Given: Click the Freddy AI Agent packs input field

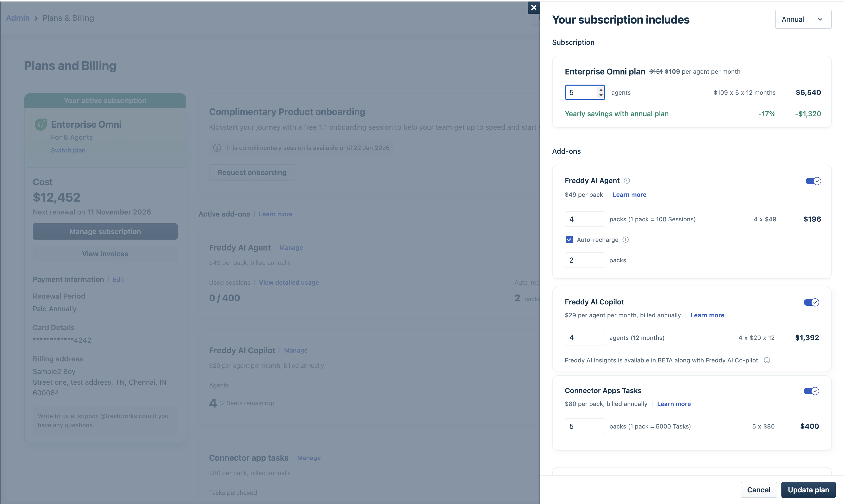Looking at the screenshot, I should click(x=584, y=219).
